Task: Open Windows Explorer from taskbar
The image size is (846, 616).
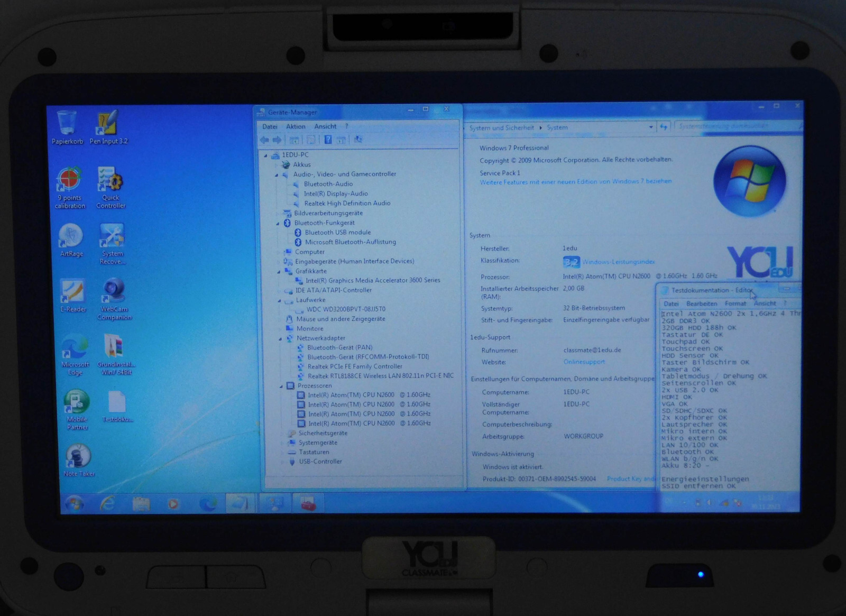Action: click(x=141, y=504)
